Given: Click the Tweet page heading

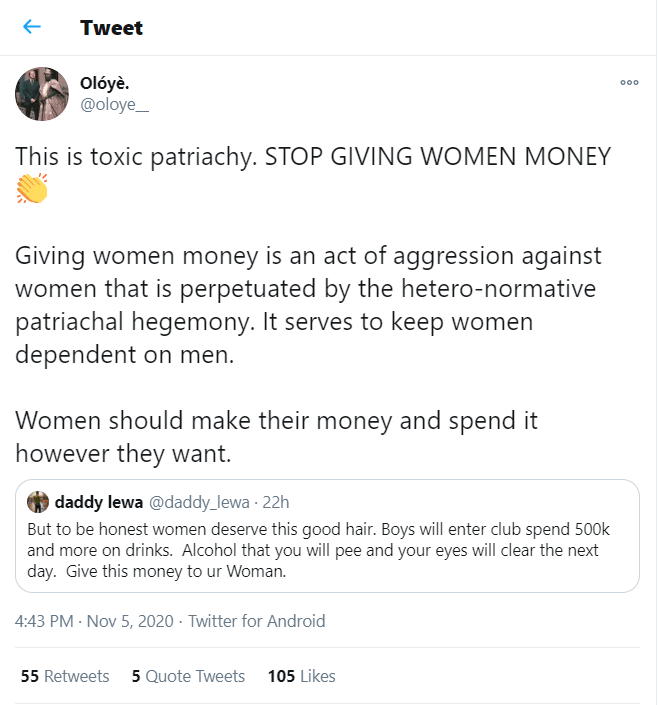Looking at the screenshot, I should click(111, 27).
